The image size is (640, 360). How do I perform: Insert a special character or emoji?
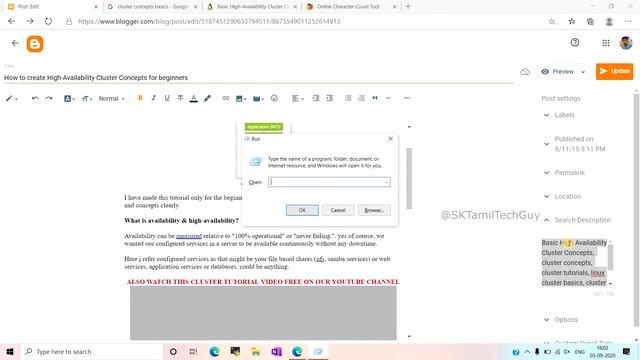[274, 98]
